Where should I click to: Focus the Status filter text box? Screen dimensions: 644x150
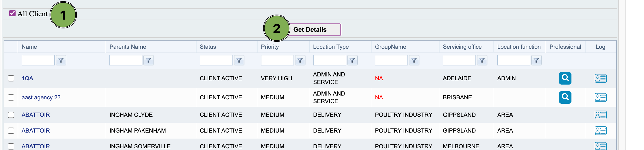pyautogui.click(x=216, y=60)
